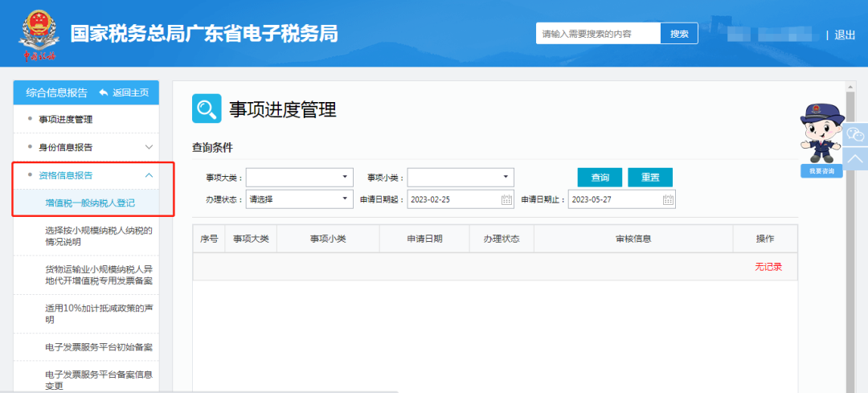Click the WeChat chat bubble icon
Screen dimensions: 868x393
[854, 134]
